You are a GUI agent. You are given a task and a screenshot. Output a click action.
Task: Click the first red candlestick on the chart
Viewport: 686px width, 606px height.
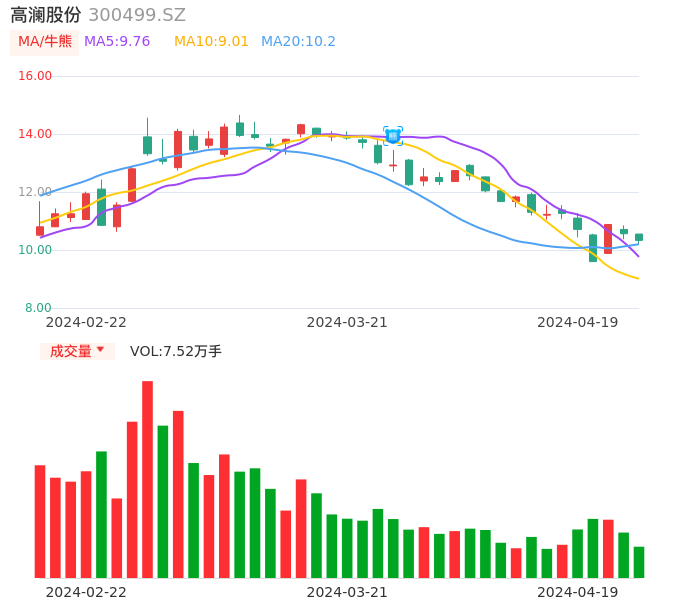click(40, 231)
